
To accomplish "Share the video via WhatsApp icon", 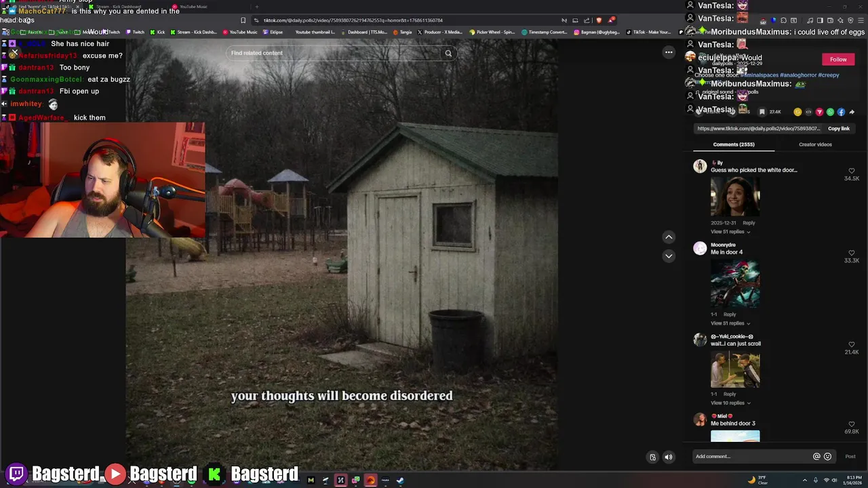I will (830, 112).
